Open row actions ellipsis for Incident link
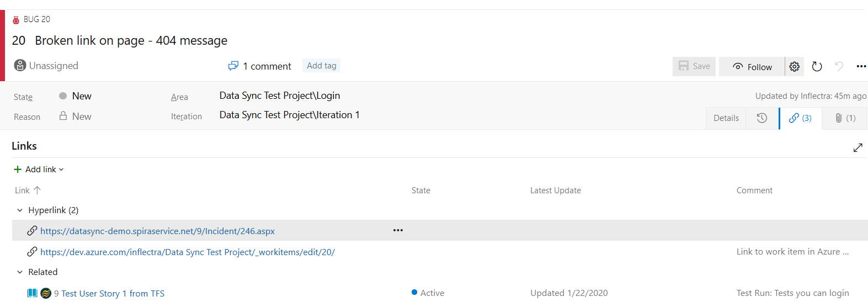The height and width of the screenshot is (307, 868). tap(398, 230)
